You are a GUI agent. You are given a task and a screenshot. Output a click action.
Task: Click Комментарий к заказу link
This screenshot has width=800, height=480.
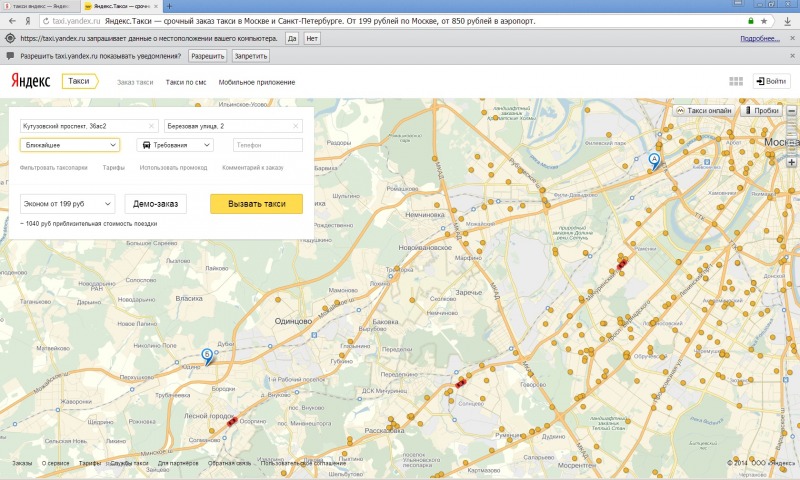point(253,167)
